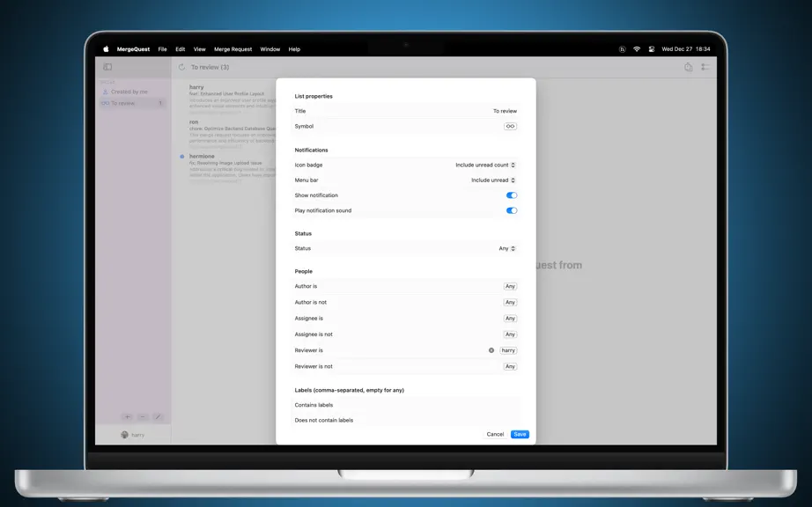Click the pencil edit list icon
This screenshot has width=812, height=507.
[158, 416]
